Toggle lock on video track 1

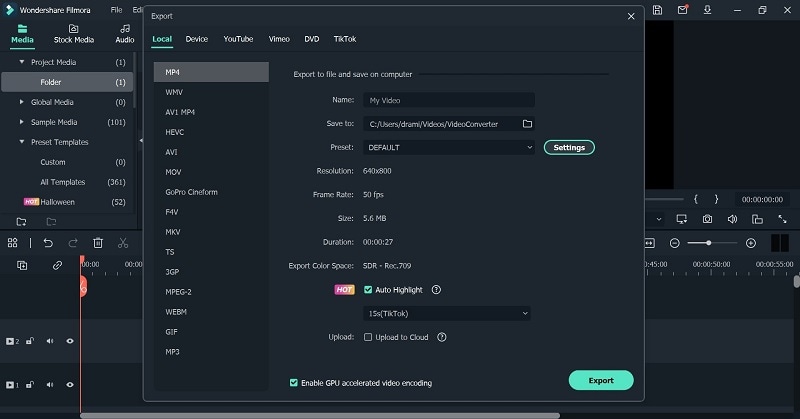click(x=30, y=384)
